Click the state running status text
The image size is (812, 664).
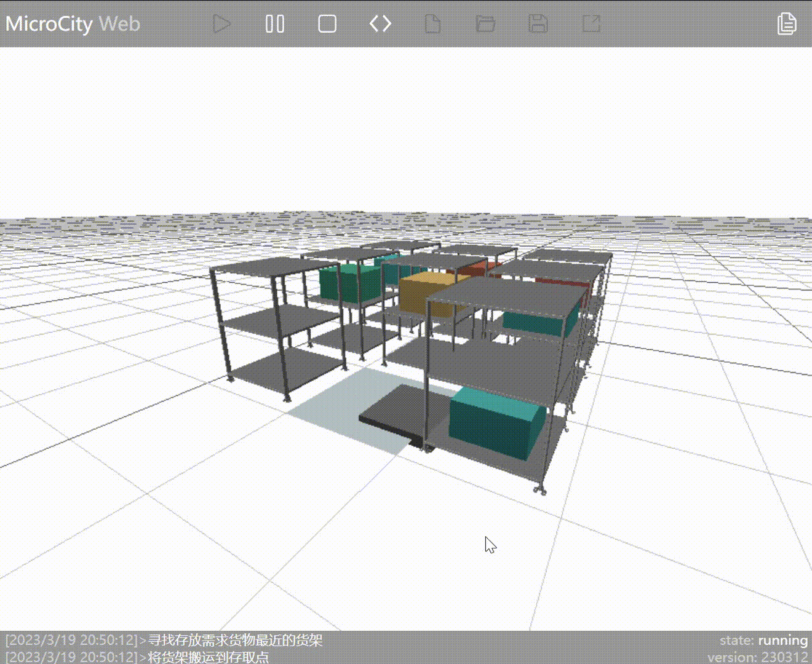coord(763,640)
